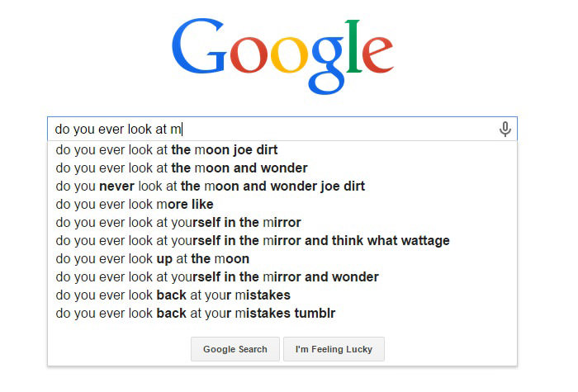Select suggestion 'the moon joe dirt'
Viewport: 578px width, 392px height.
point(167,150)
